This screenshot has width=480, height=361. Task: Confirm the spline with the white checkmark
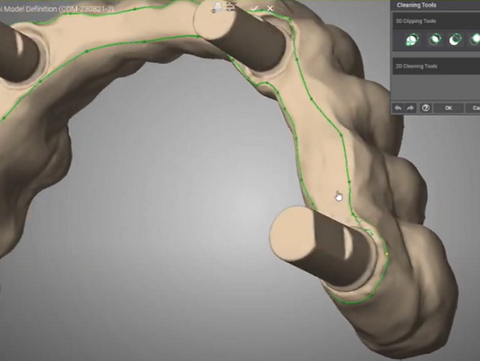pyautogui.click(x=255, y=8)
